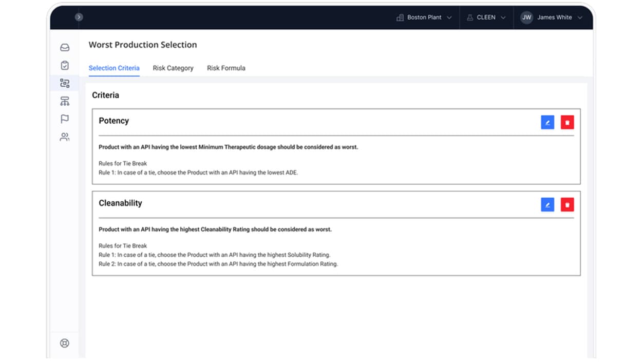Delete the Potency criterion with the trash icon
Viewport: 644px width, 363px height.
pyautogui.click(x=567, y=122)
